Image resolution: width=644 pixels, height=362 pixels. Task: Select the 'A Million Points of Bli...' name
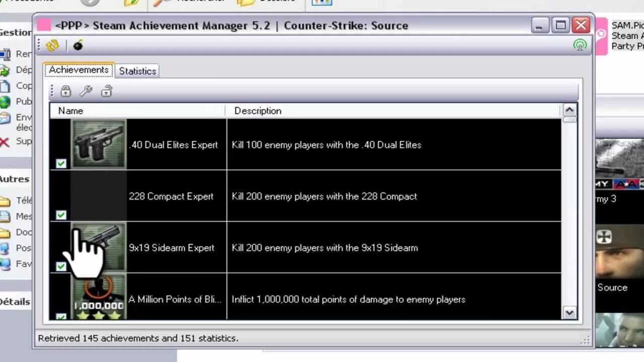coord(175,299)
